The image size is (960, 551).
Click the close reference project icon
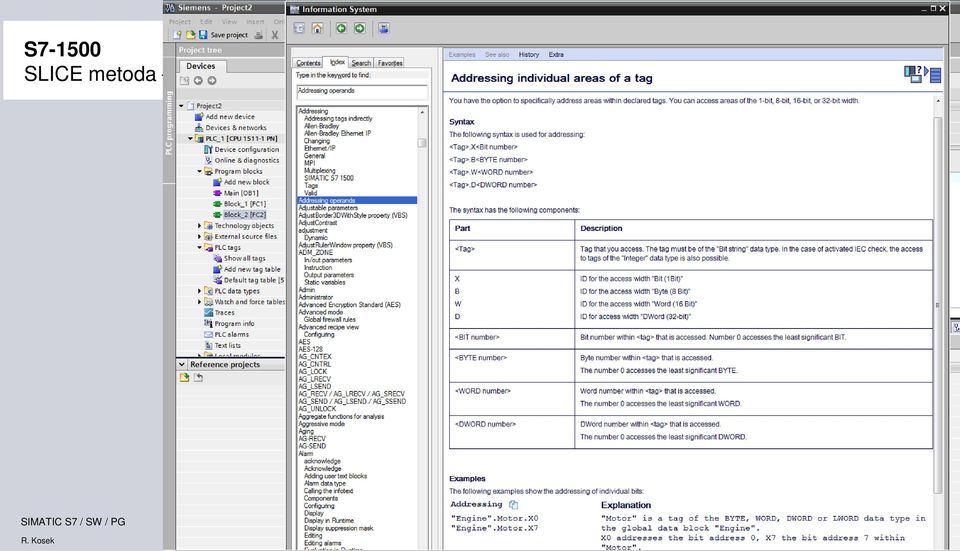pos(198,378)
